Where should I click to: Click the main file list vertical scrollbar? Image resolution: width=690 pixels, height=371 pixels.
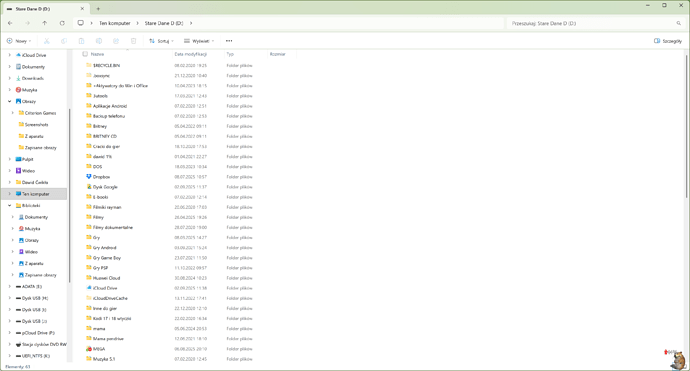pos(686,127)
